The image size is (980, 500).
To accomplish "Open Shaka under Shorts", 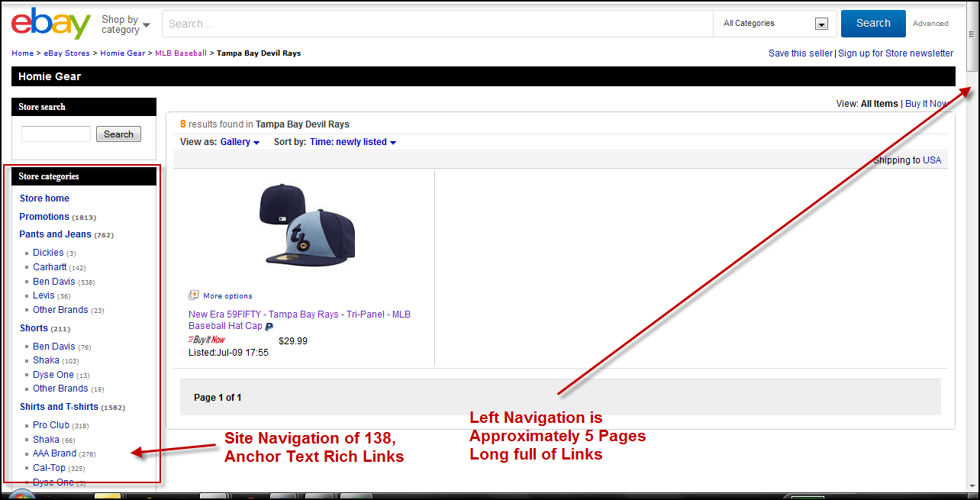I will [46, 360].
